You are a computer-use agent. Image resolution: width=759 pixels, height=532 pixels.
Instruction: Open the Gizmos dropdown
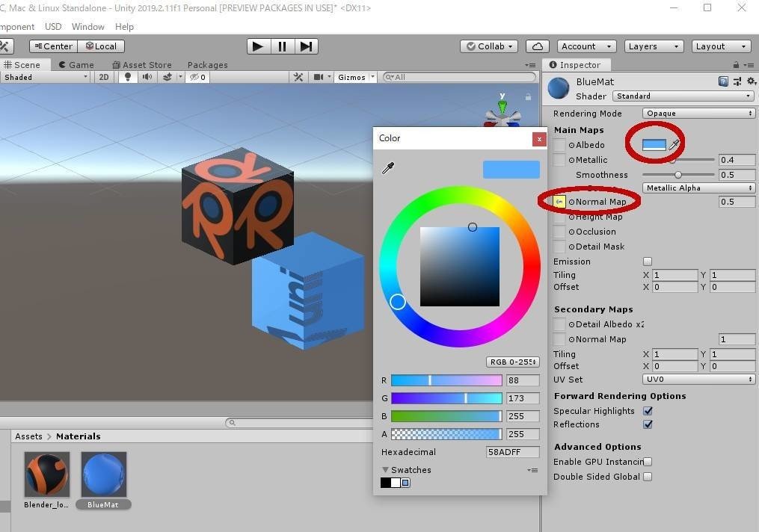(x=355, y=77)
